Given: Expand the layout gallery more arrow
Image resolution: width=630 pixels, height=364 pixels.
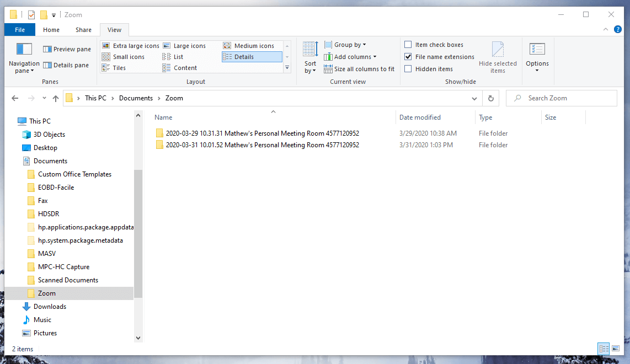Looking at the screenshot, I should click(287, 68).
